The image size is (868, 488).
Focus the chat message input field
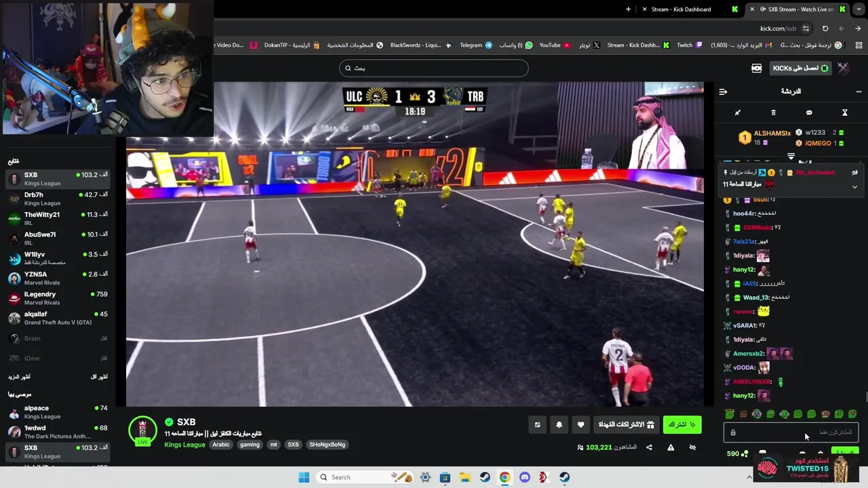tap(791, 432)
